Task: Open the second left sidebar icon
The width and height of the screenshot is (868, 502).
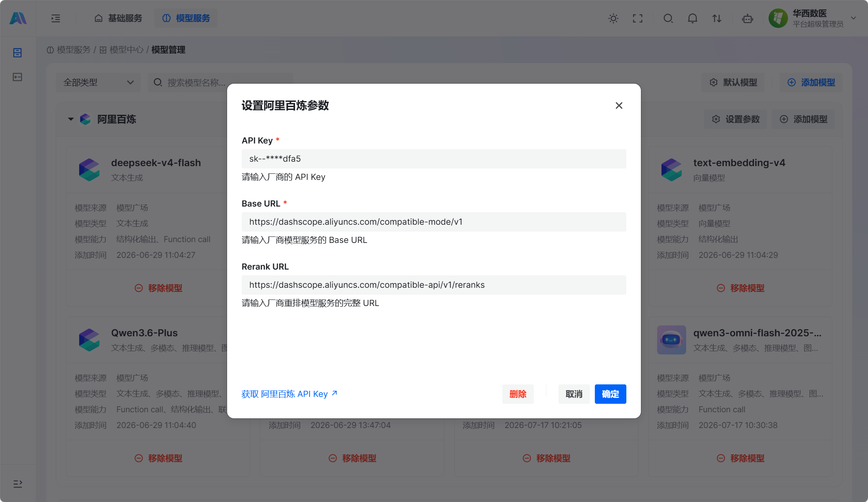Action: click(17, 77)
